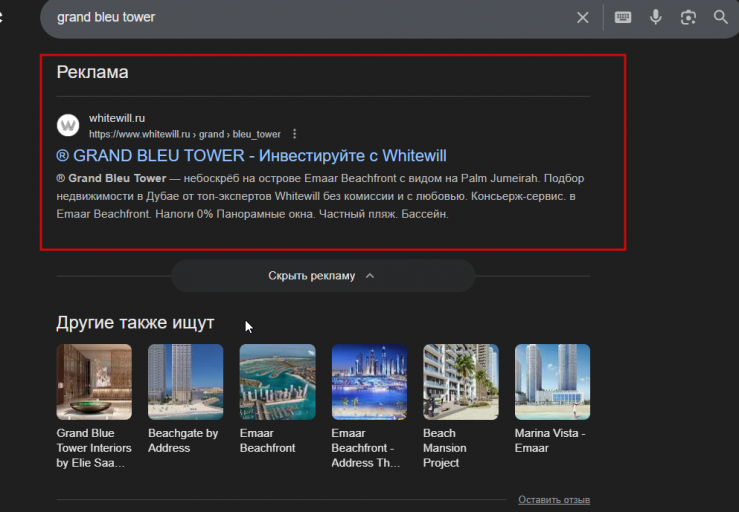Start voice search with the microphone icon

pos(656,17)
